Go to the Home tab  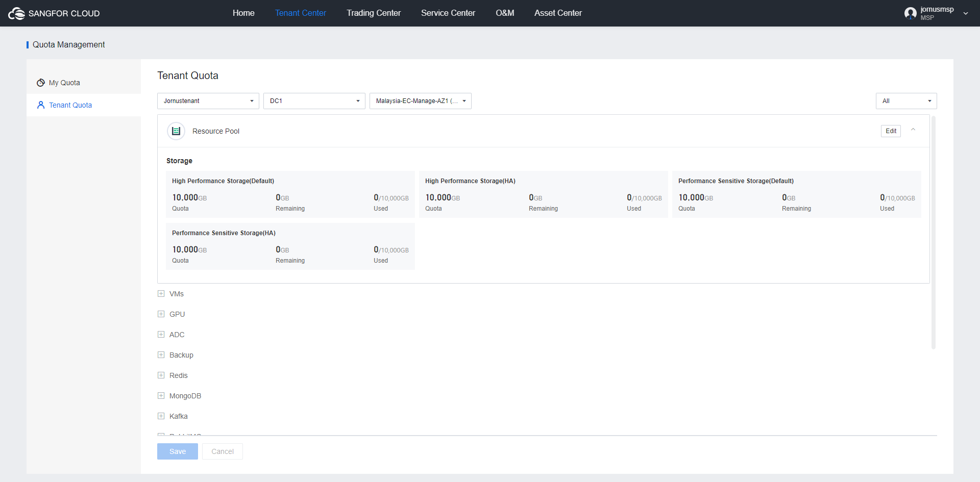[243, 13]
